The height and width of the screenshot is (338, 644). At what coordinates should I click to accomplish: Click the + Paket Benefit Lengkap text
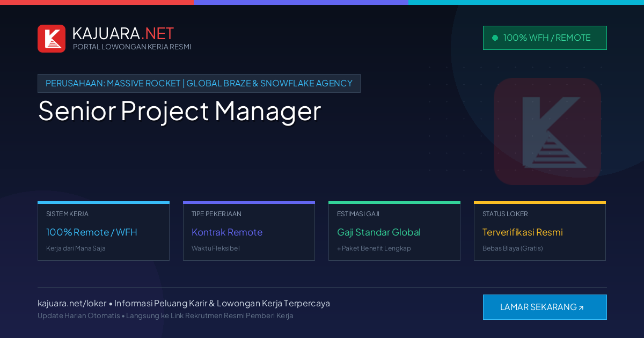[374, 248]
